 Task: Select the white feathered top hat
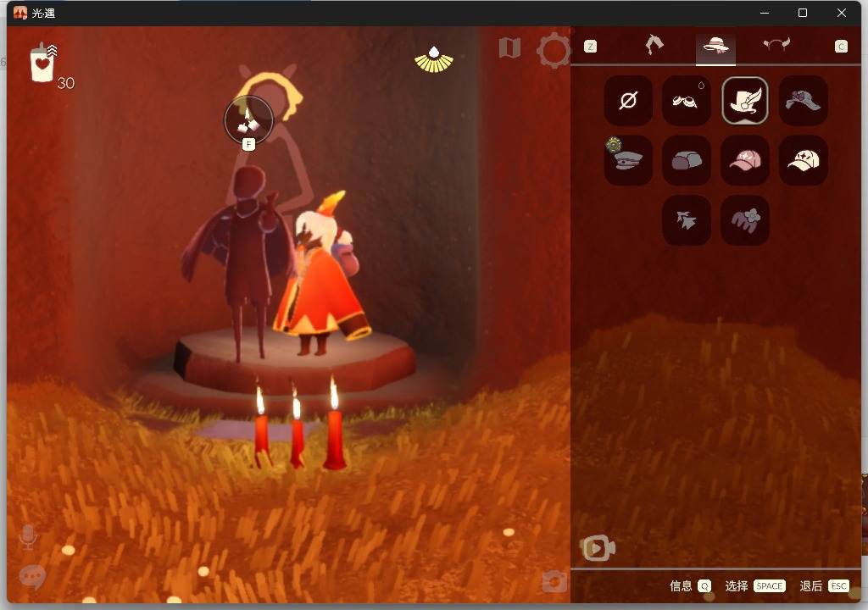click(x=745, y=101)
